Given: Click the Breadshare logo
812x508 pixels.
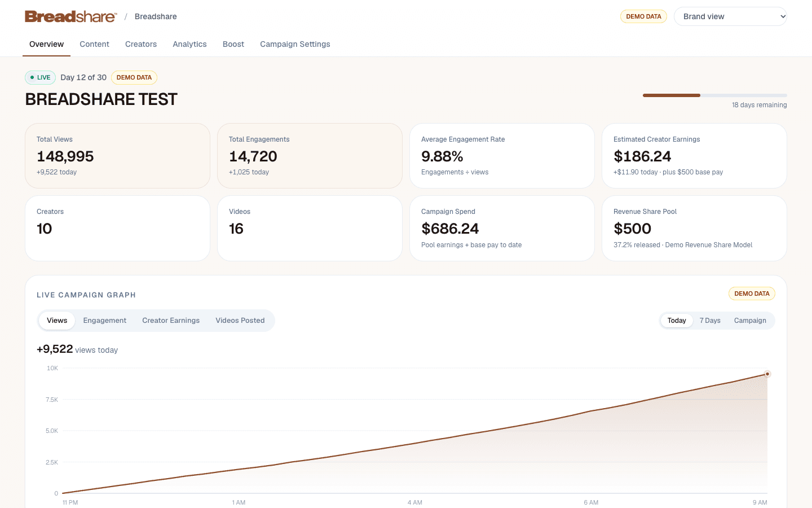Looking at the screenshot, I should tap(70, 16).
